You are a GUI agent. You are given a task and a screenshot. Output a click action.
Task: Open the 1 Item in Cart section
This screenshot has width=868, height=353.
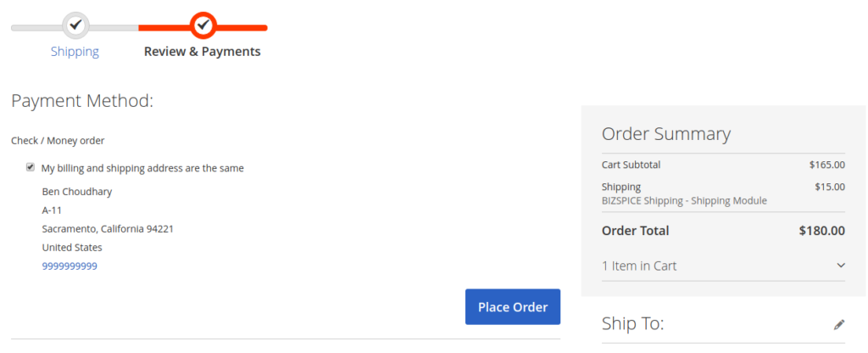[x=723, y=266]
